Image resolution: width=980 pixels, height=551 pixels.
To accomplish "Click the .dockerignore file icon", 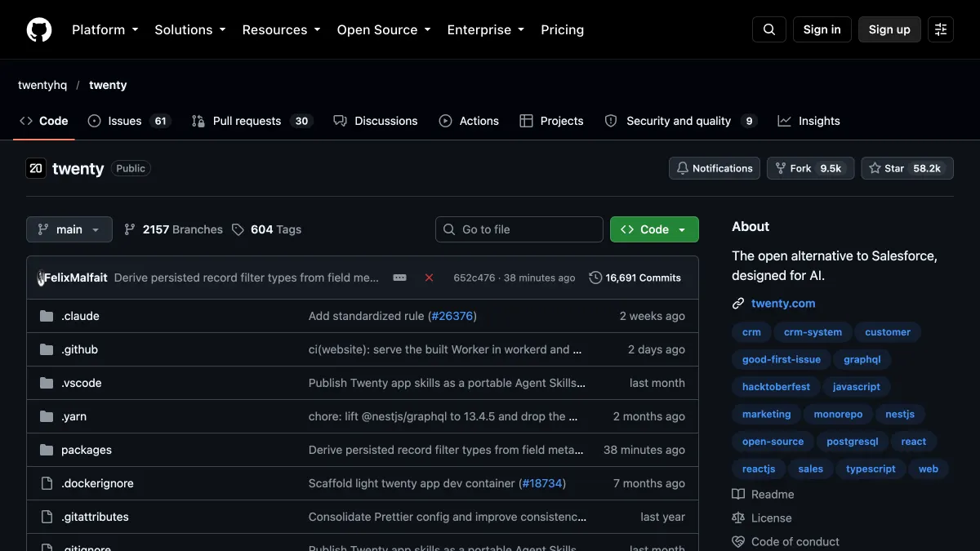I will click(x=47, y=483).
